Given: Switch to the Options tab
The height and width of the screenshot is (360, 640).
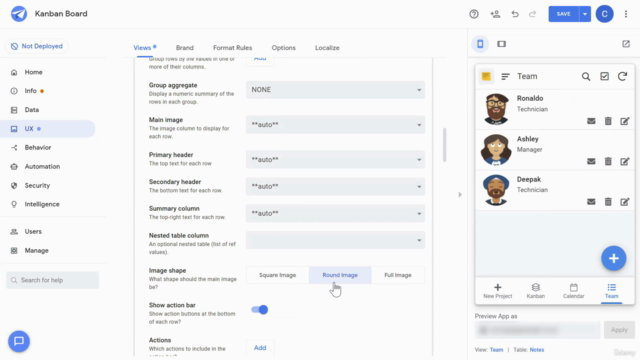Looking at the screenshot, I should click(284, 48).
